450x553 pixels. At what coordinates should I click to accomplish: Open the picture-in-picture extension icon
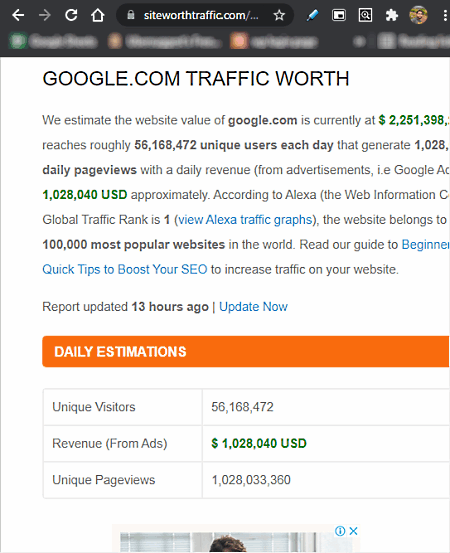pyautogui.click(x=339, y=15)
